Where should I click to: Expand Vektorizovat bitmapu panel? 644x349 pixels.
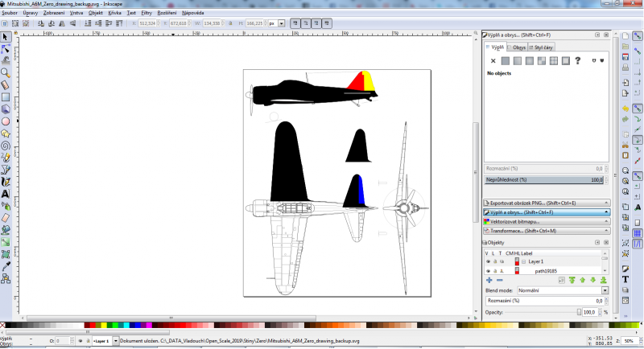click(547, 221)
